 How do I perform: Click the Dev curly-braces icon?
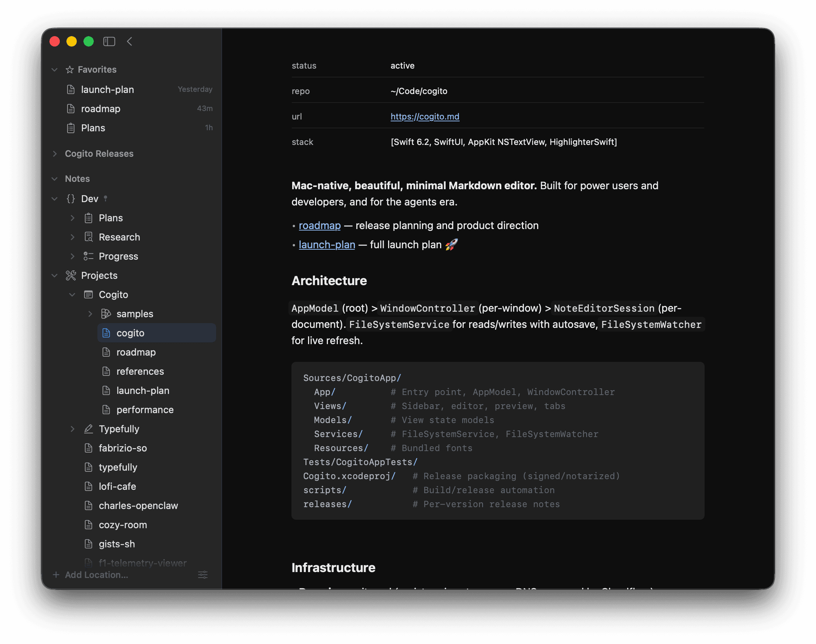(x=70, y=199)
